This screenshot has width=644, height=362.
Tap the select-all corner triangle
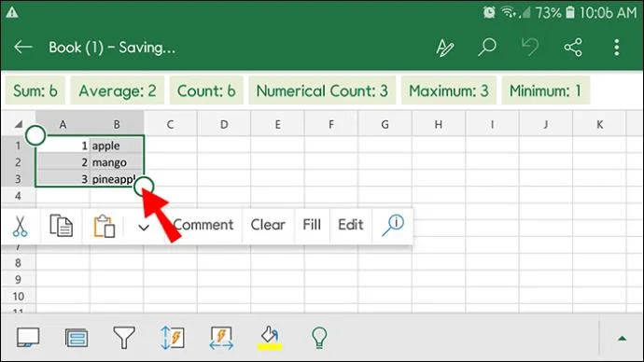click(19, 123)
